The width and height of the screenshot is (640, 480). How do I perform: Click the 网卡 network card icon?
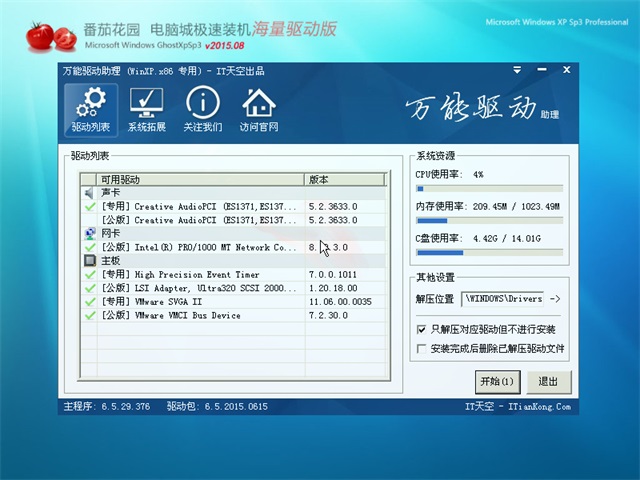90,233
